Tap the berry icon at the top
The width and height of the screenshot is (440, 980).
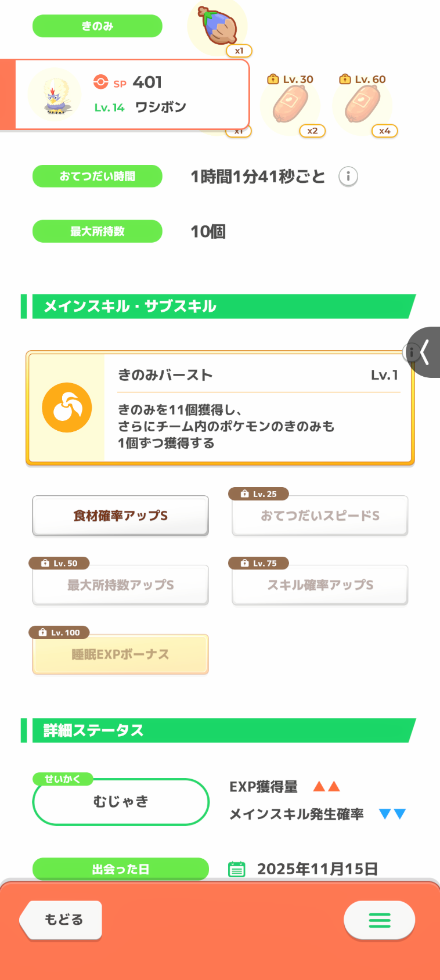pos(218,26)
